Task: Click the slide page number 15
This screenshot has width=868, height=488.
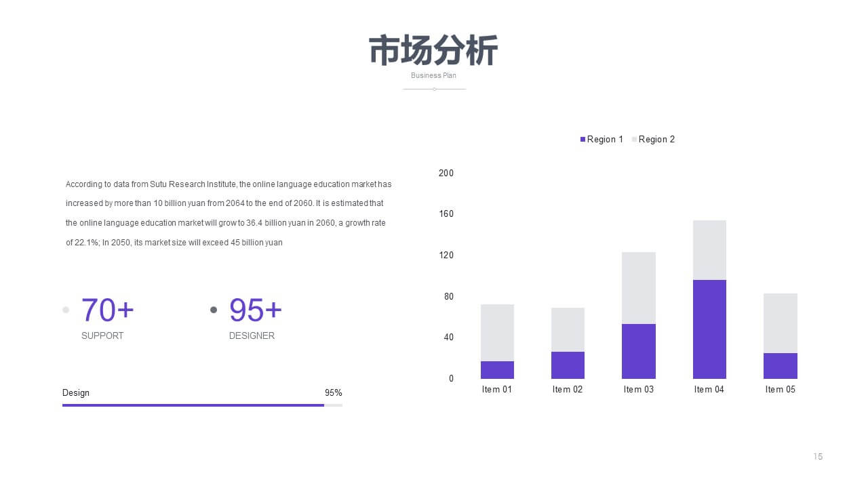Action: click(818, 457)
